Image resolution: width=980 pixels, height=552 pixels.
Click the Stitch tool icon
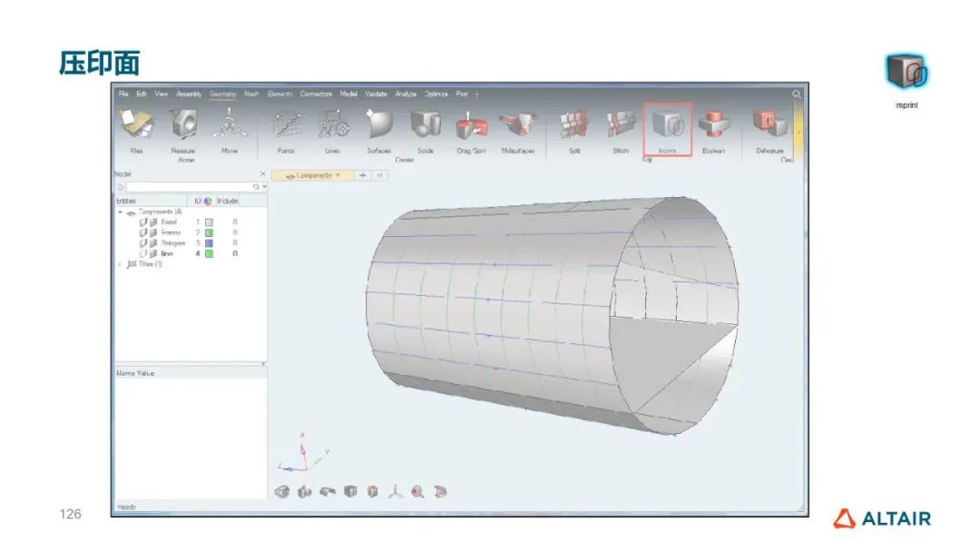[x=621, y=128]
